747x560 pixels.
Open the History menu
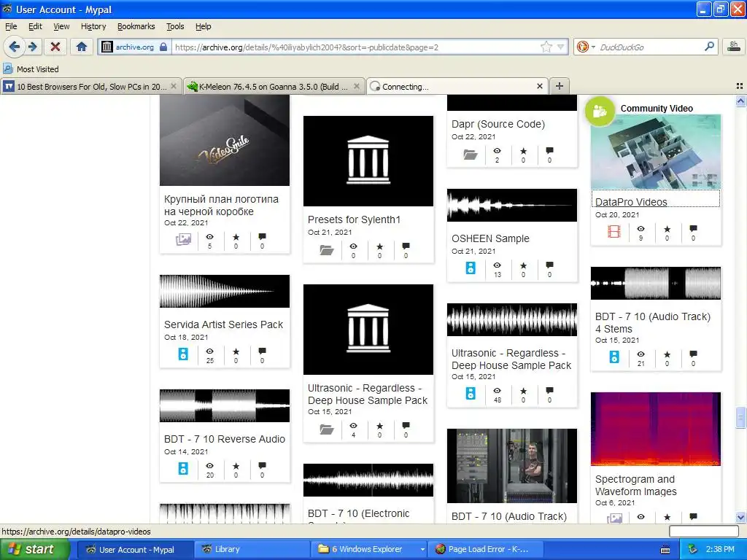tap(93, 26)
